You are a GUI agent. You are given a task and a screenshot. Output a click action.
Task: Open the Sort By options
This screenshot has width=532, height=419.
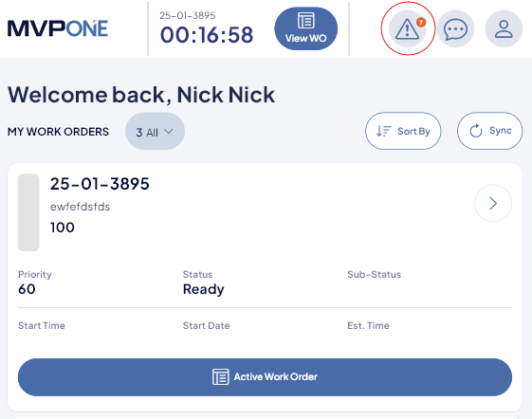click(403, 131)
